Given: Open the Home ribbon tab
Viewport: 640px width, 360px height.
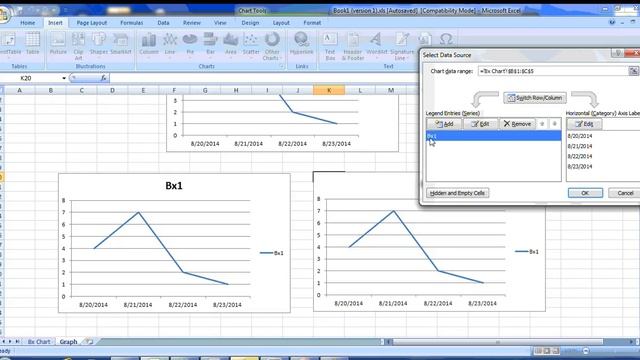Looking at the screenshot, I should pos(28,23).
